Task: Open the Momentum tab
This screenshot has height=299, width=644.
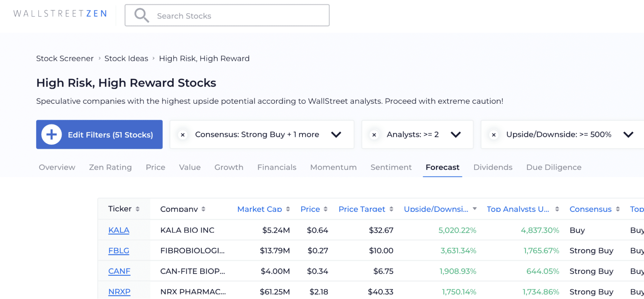Action: [333, 167]
